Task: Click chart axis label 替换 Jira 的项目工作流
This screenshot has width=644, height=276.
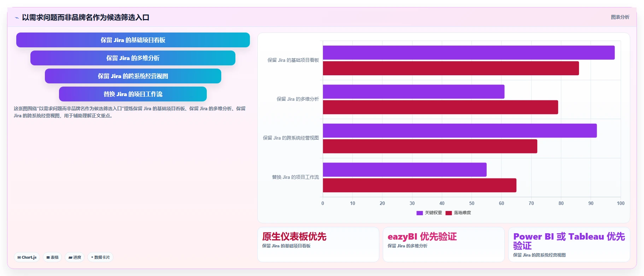Action: click(295, 177)
